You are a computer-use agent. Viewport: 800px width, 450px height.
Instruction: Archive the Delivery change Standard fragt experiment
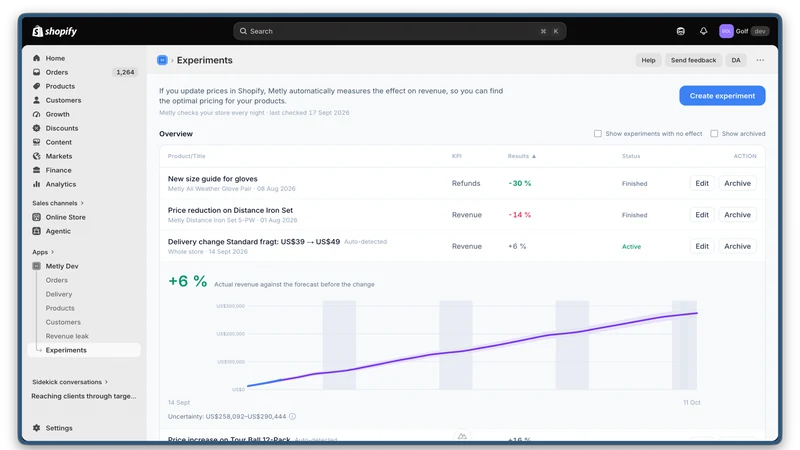(737, 246)
